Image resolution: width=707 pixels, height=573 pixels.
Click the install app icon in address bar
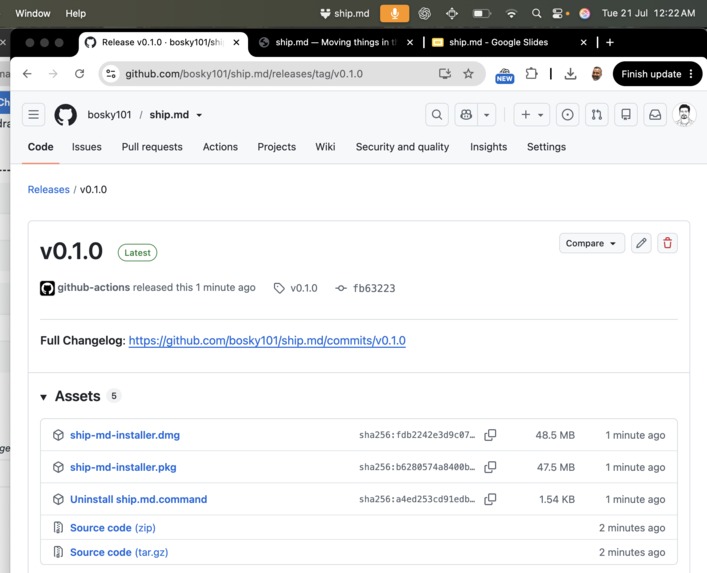pos(445,73)
